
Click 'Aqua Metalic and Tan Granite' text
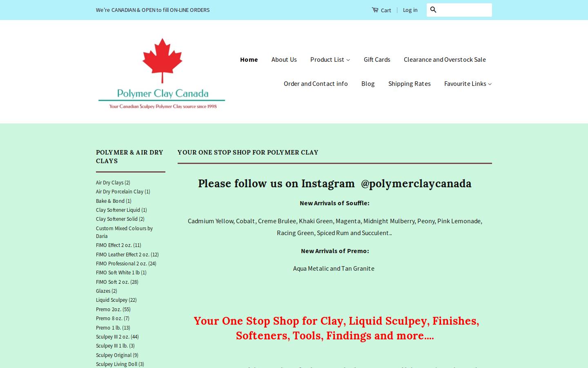pos(334,268)
